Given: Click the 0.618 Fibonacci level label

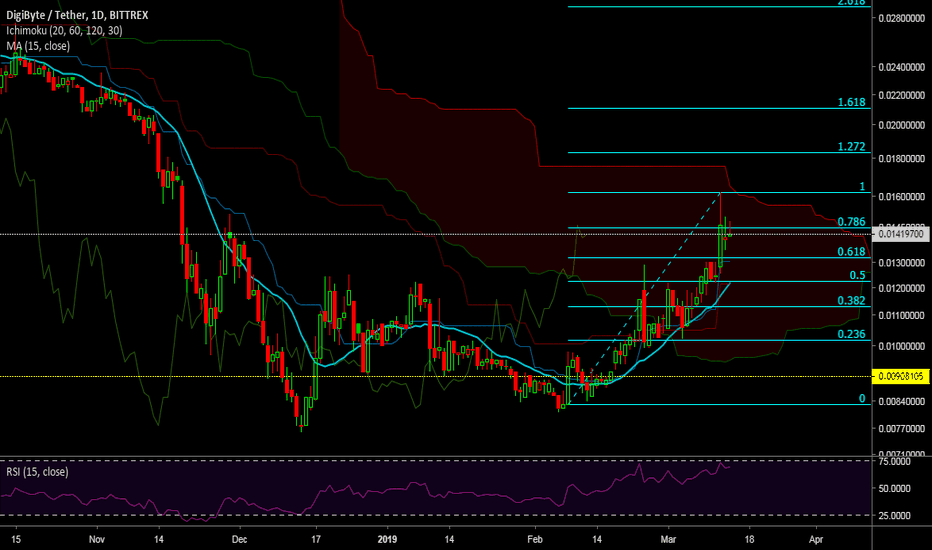Looking at the screenshot, I should pos(851,252).
